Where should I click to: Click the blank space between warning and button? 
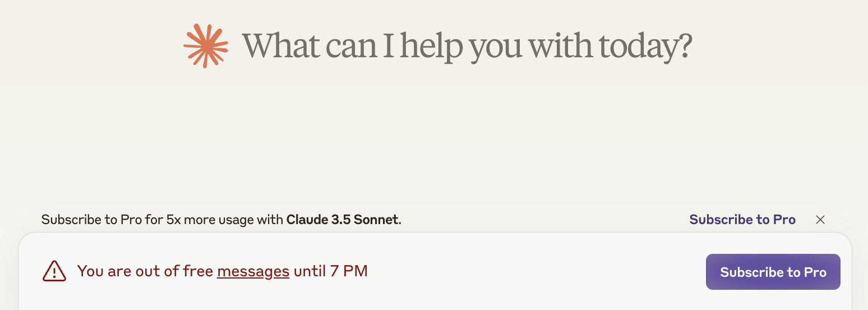[x=533, y=271]
